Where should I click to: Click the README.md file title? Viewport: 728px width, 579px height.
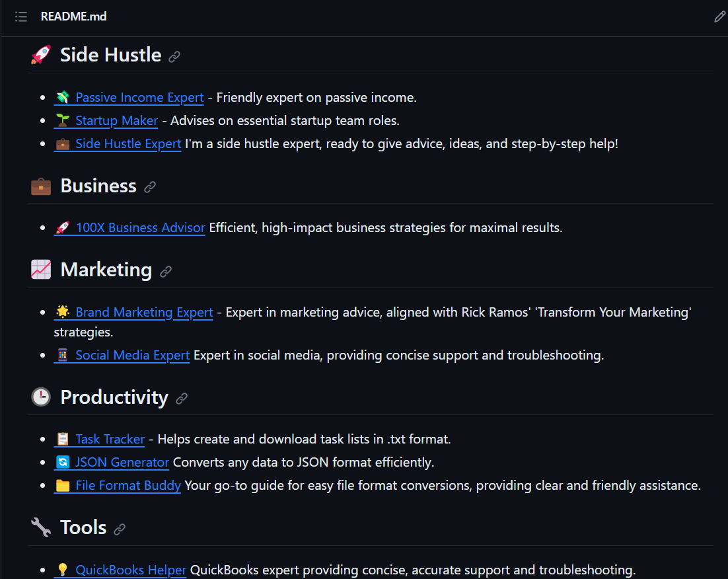pos(73,17)
